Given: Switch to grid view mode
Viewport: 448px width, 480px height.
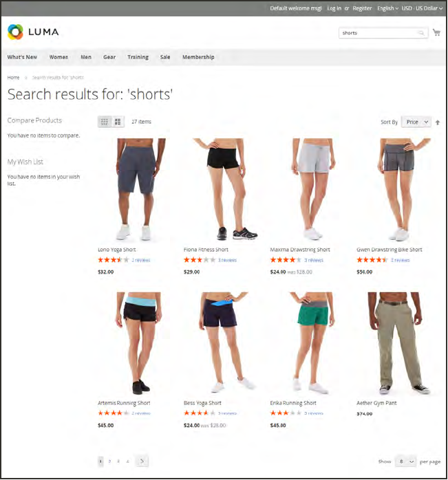Looking at the screenshot, I should click(105, 122).
